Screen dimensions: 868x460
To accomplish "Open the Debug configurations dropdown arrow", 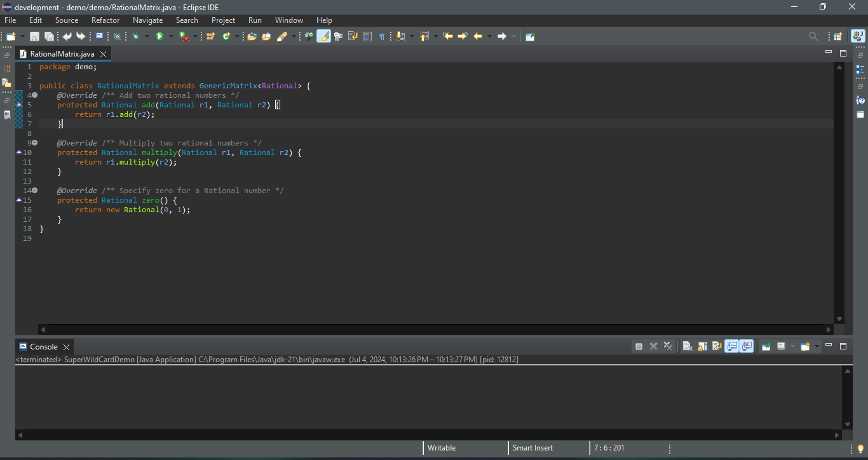I will (147, 37).
